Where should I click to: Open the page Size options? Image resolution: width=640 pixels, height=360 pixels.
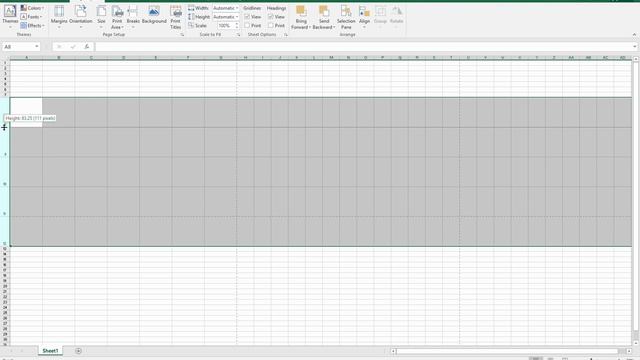click(x=101, y=16)
